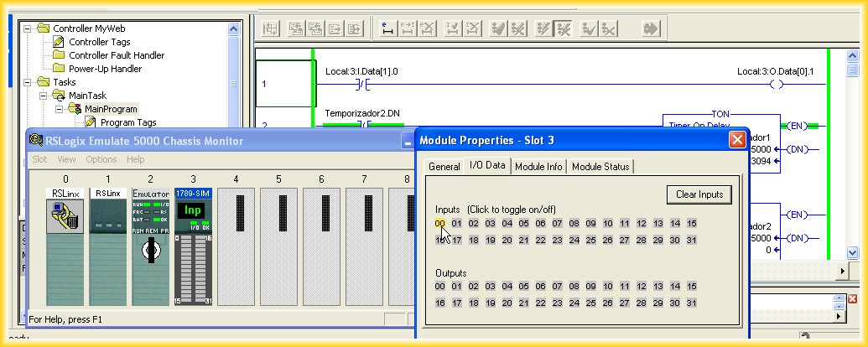The image size is (868, 347).
Task: Click the green-arrow icon at toolbar's right end
Action: pyautogui.click(x=651, y=29)
